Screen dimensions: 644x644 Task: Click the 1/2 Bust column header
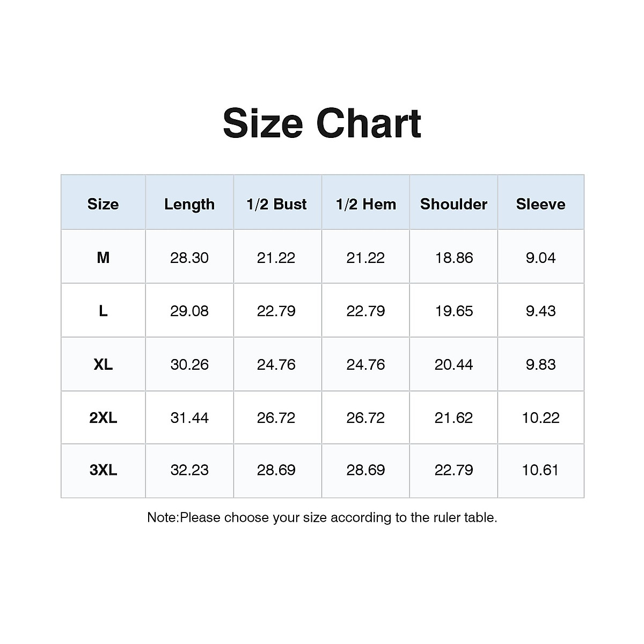point(276,204)
